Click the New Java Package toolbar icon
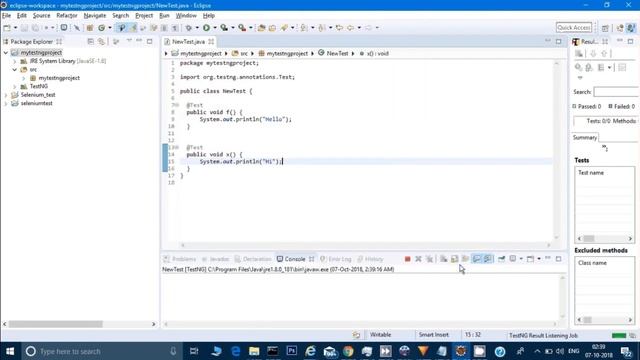 pos(90,28)
